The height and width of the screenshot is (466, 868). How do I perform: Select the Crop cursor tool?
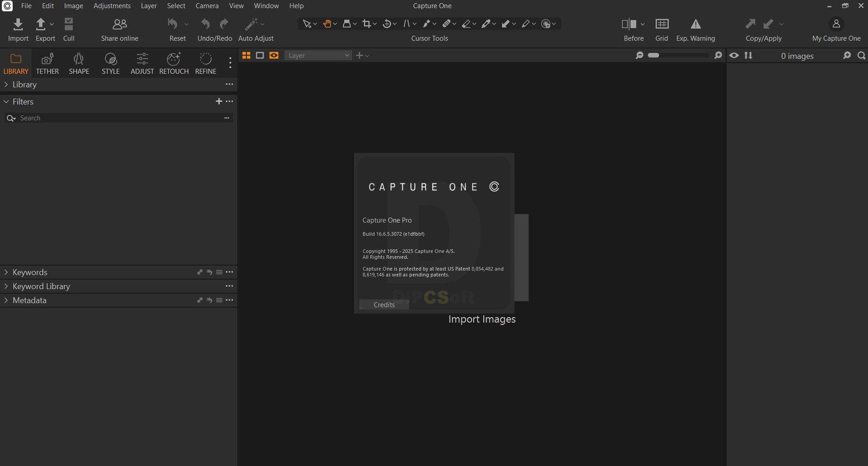tap(367, 24)
